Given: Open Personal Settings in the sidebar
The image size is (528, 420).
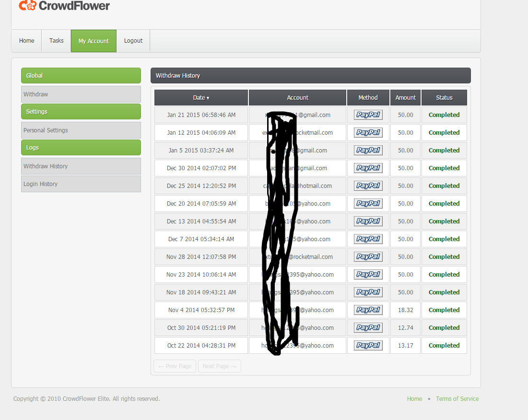Looking at the screenshot, I should coord(81,130).
